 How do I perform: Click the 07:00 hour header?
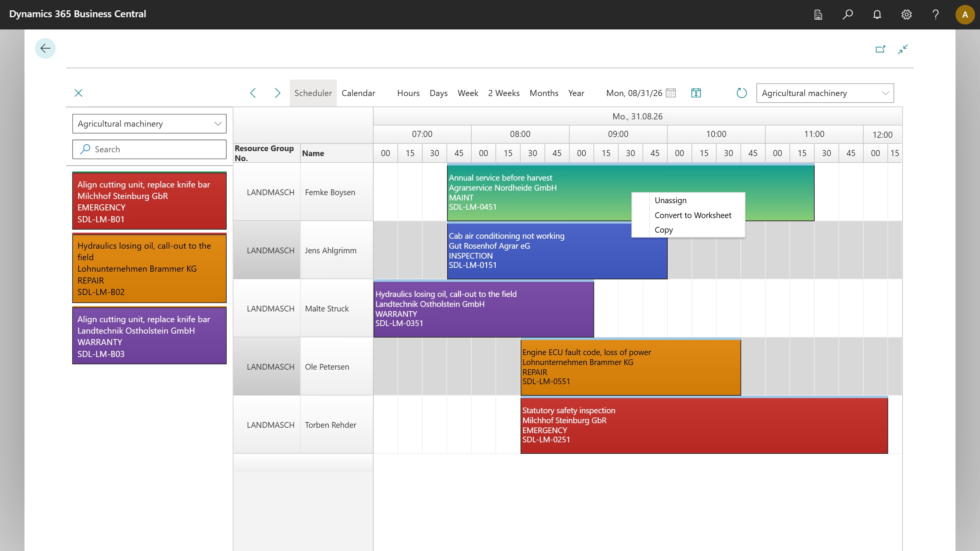[422, 134]
